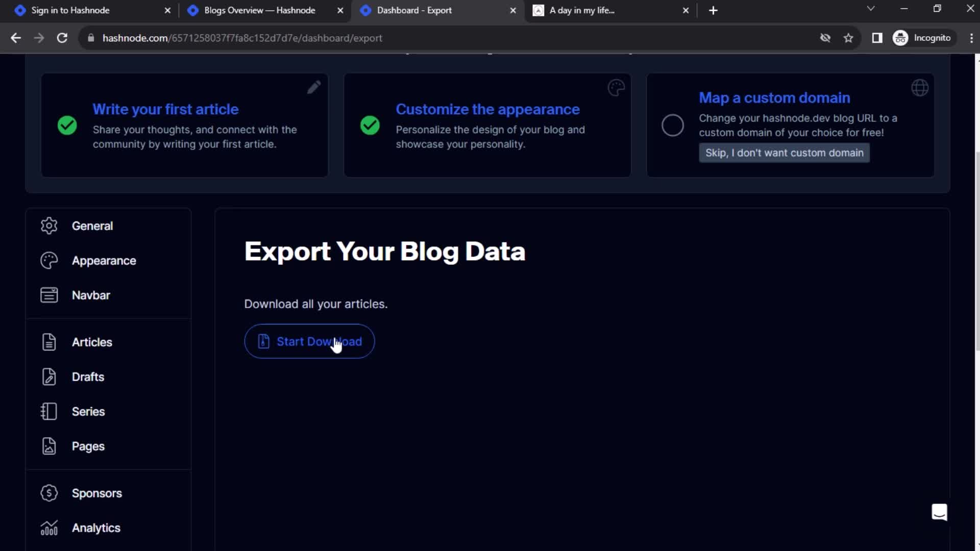980x551 pixels.
Task: Open the Articles management section
Action: coord(91,342)
